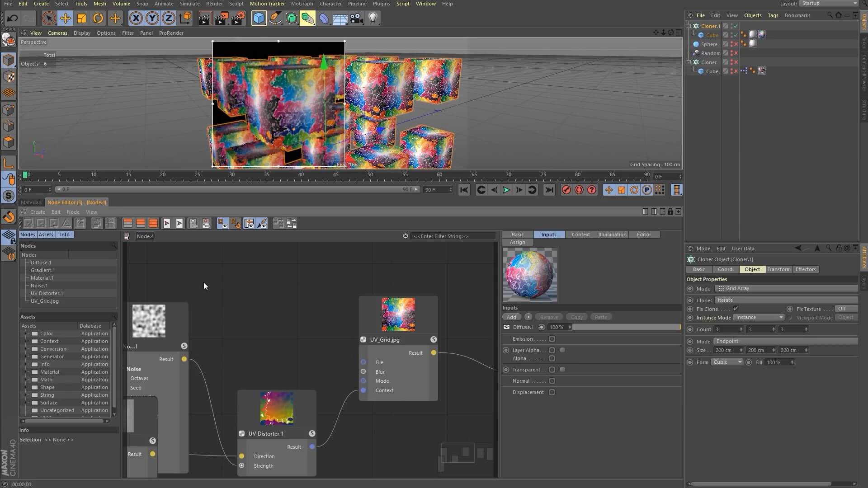Viewport: 868px width, 488px height.
Task: Select the Move tool icon
Action: tap(65, 18)
